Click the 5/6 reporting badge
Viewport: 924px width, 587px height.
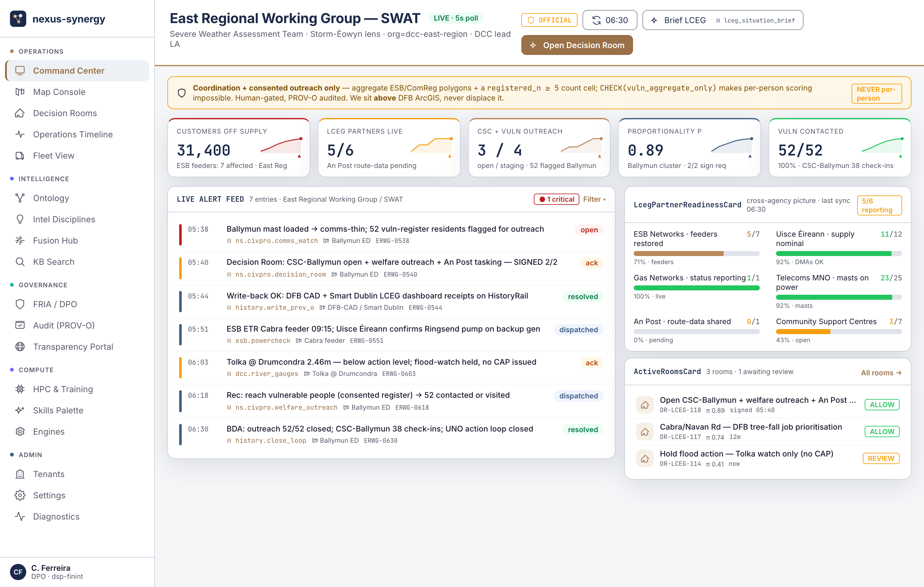[879, 205]
